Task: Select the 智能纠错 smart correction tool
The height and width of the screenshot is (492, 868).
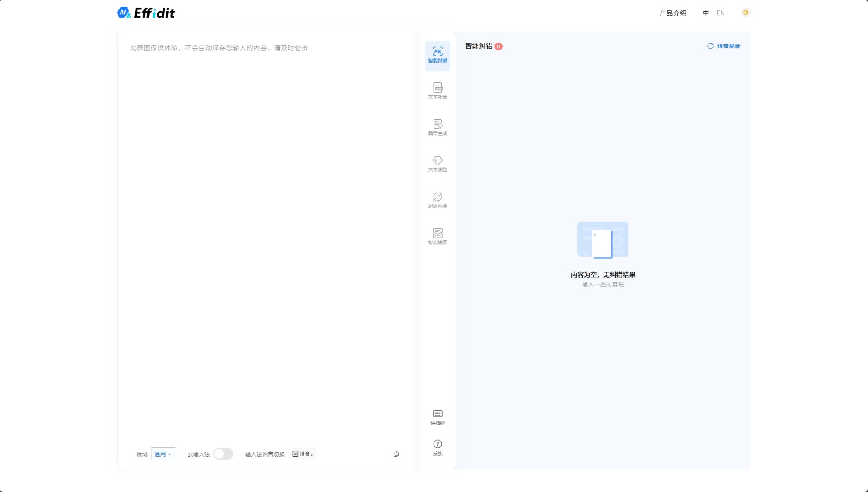Action: (437, 56)
